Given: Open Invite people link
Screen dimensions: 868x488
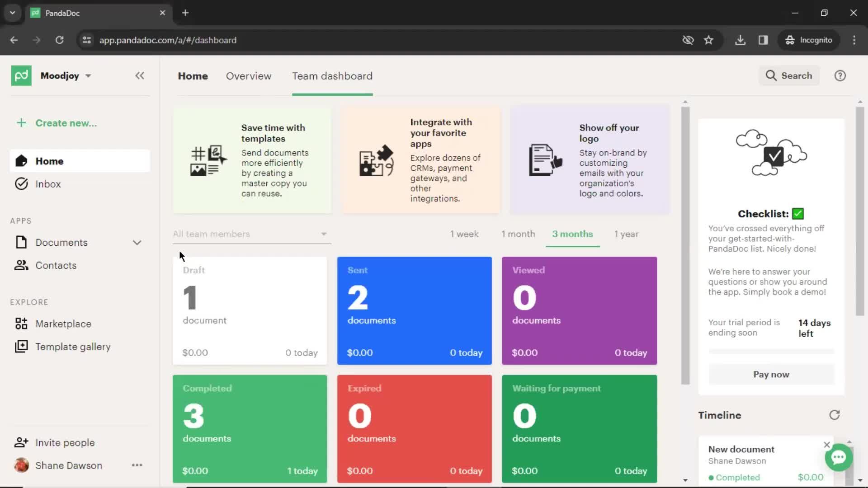Looking at the screenshot, I should click(65, 442).
